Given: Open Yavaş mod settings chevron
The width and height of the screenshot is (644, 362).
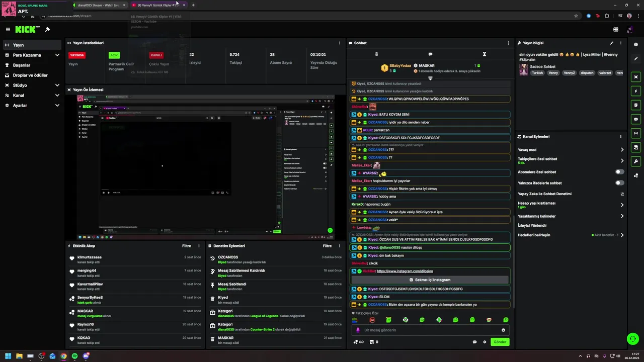Looking at the screenshot, I should coord(622,150).
